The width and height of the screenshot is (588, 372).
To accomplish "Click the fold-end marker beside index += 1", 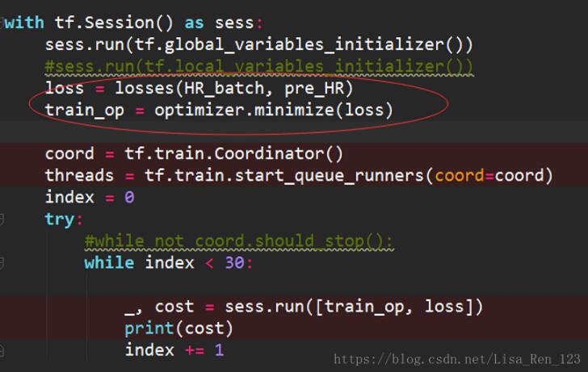I will coord(3,349).
